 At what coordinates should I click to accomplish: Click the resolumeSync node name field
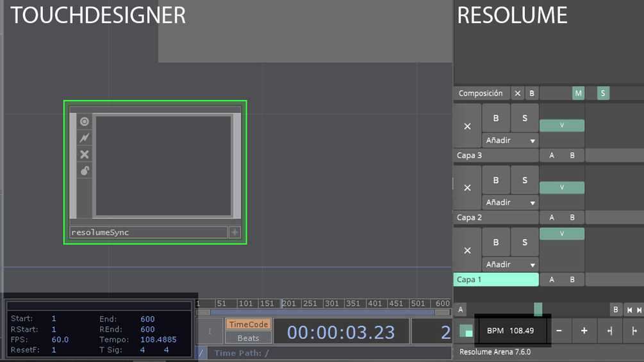tap(148, 233)
